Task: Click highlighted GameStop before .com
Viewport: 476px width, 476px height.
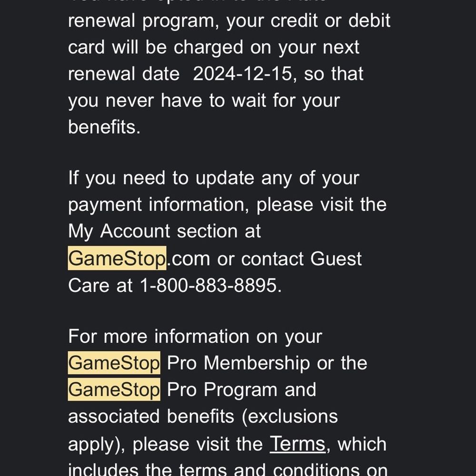Action: 117,258
